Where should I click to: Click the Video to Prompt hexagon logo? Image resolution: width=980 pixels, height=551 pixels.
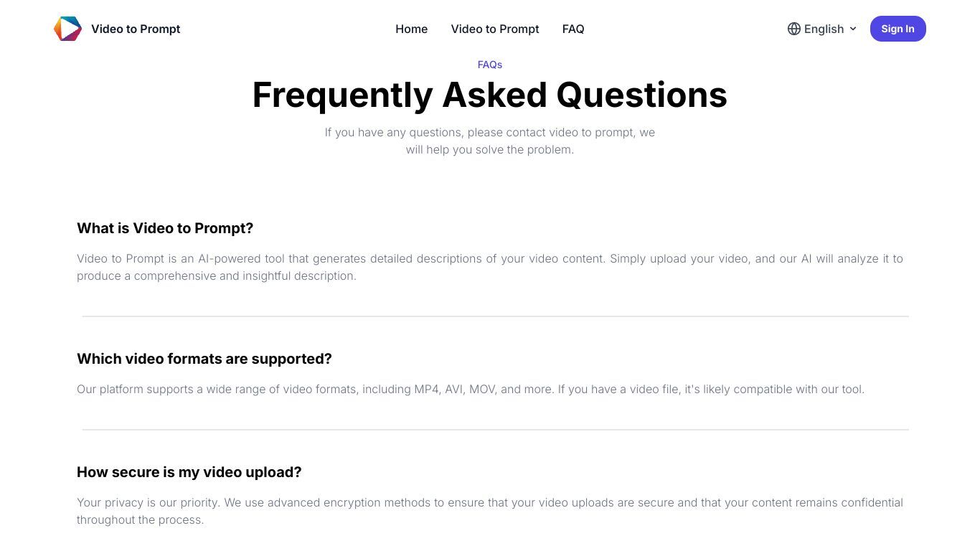click(x=67, y=29)
